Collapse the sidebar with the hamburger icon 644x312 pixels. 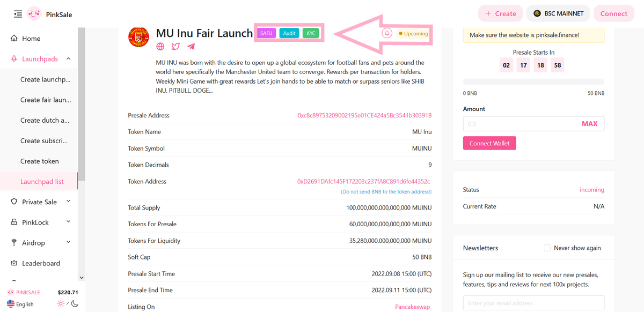(x=18, y=13)
